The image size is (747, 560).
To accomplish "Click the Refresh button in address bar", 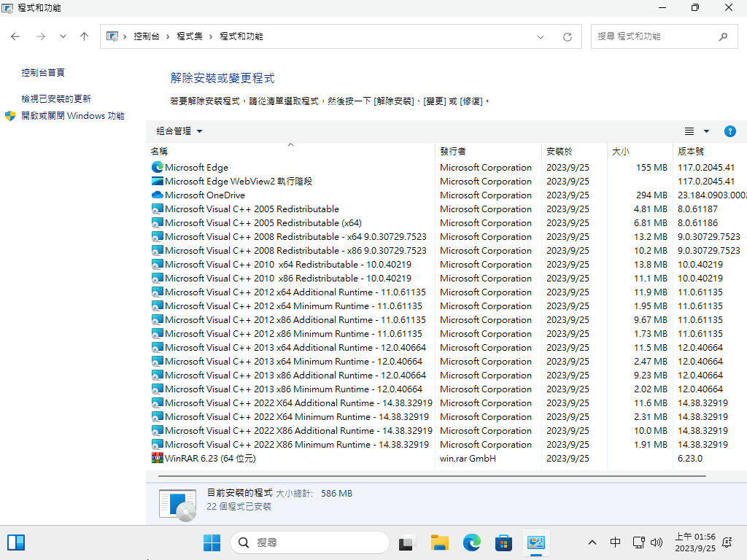I will pyautogui.click(x=568, y=37).
